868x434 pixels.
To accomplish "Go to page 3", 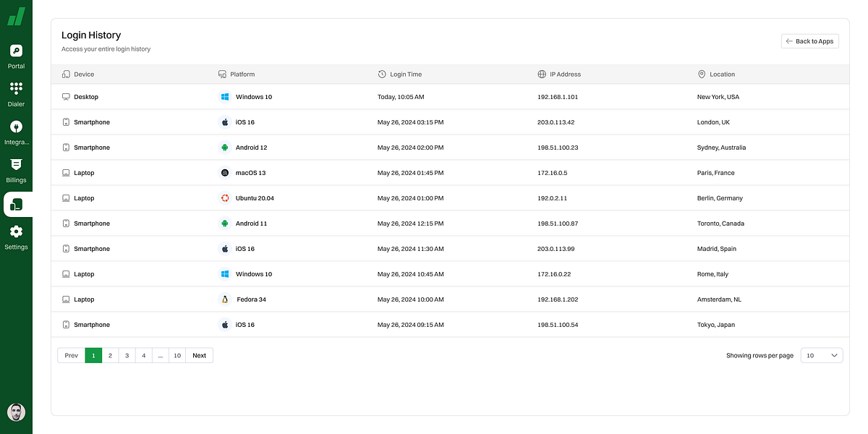I will pos(127,355).
